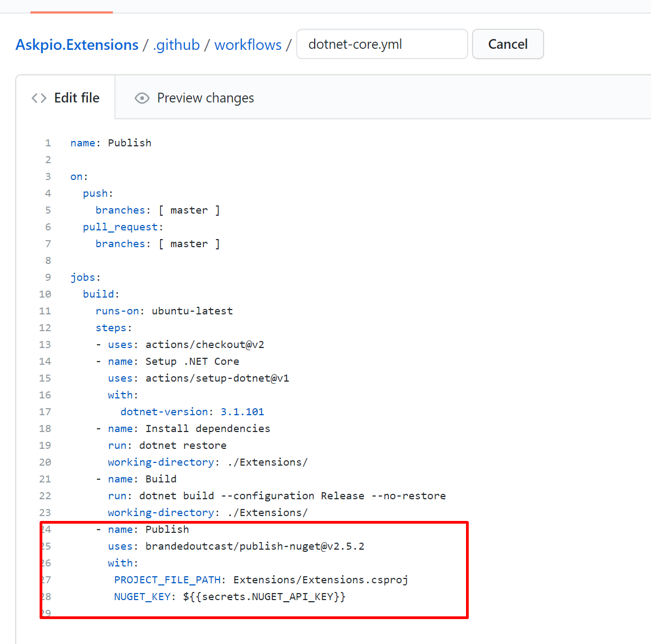Click the PROJECT_FILE_PATH key on line 27

(x=168, y=580)
